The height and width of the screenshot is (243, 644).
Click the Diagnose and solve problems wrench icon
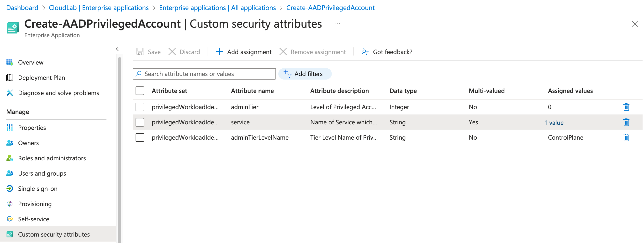pos(10,93)
